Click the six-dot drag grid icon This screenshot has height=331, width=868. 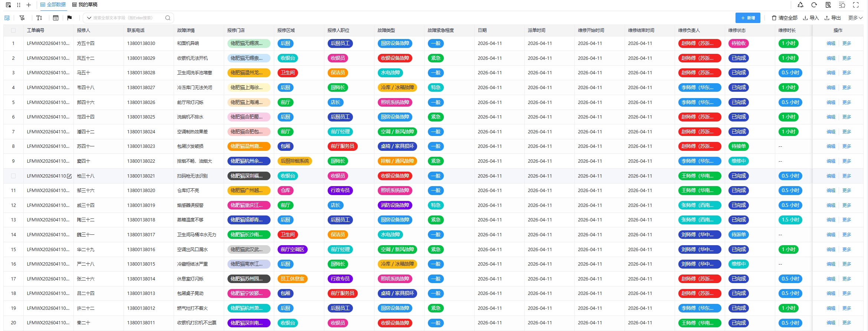(19, 5)
